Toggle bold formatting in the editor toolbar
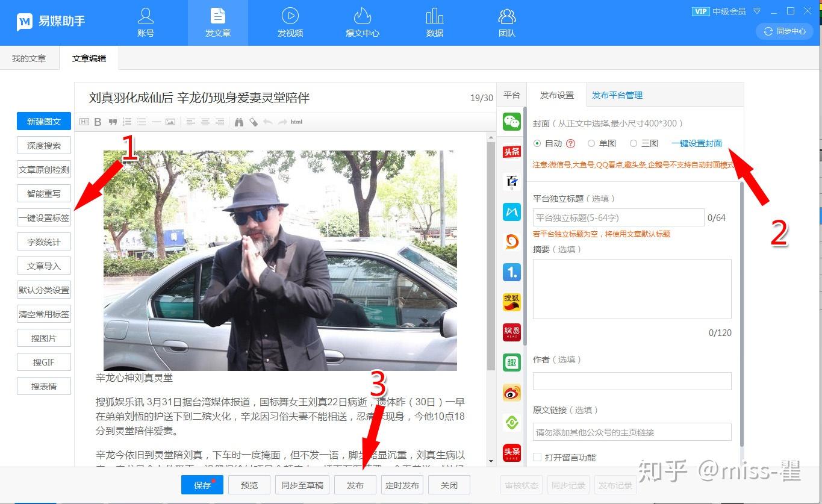The image size is (822, 504). coord(98,122)
